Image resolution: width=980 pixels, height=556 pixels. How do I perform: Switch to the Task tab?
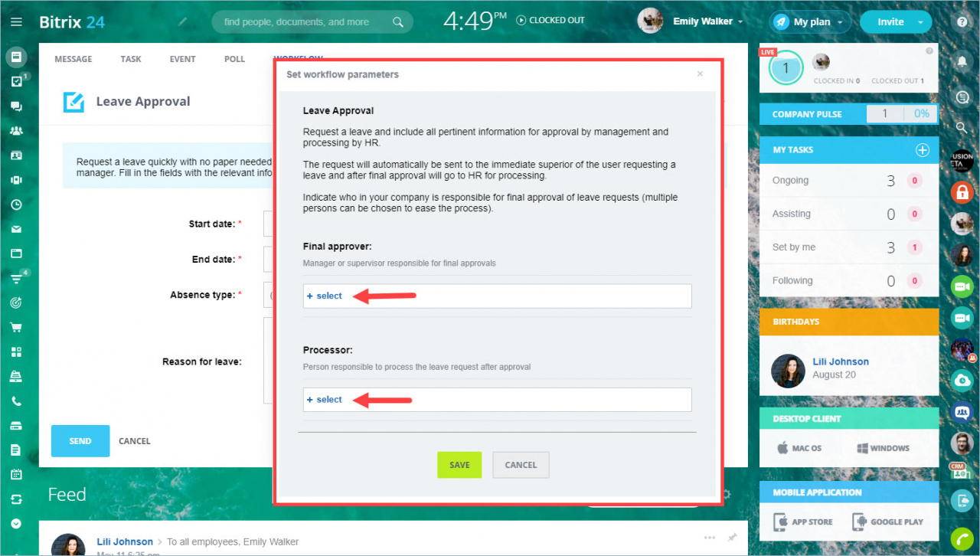click(131, 59)
